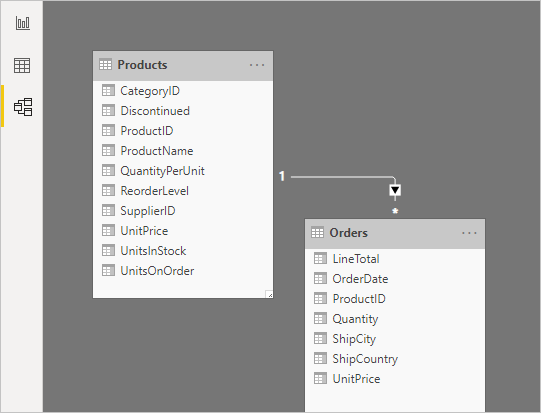The height and width of the screenshot is (413, 541).
Task: Click the table icon beside Products title
Action: (105, 65)
